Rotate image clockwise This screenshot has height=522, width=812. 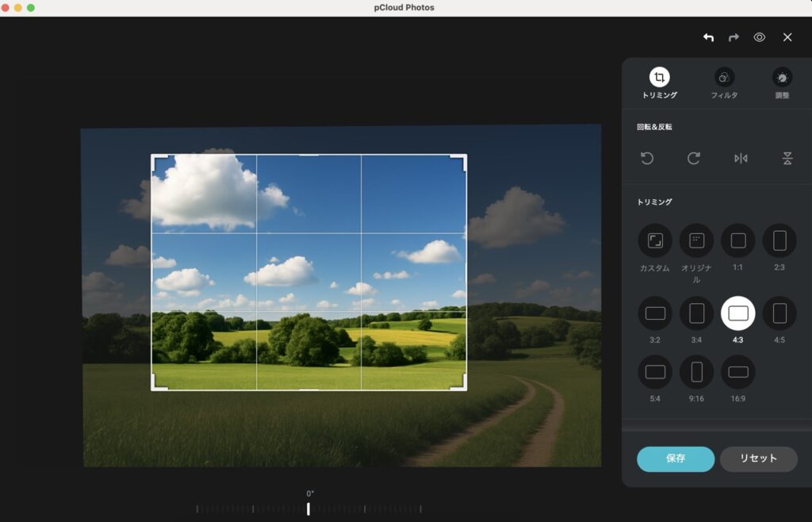(x=694, y=159)
